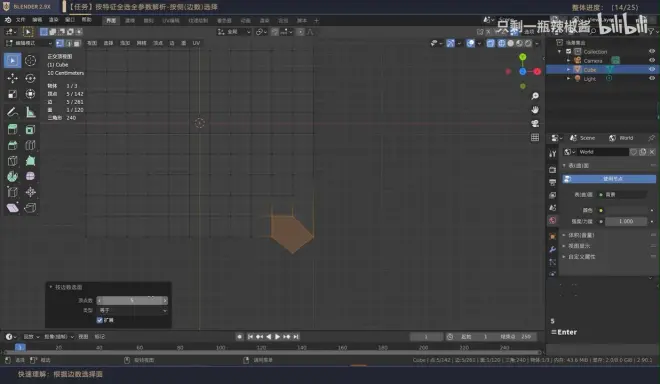660x384 pixels.
Task: Expand the Camera item in outliner
Action: (569, 61)
